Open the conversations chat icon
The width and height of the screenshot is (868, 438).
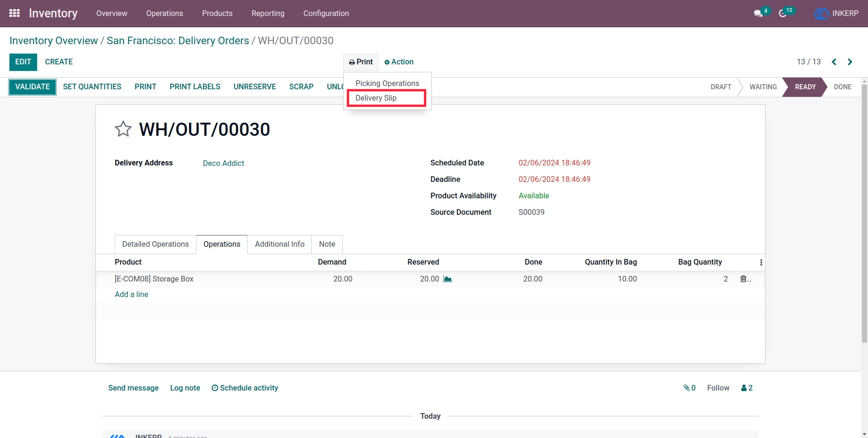pos(758,14)
